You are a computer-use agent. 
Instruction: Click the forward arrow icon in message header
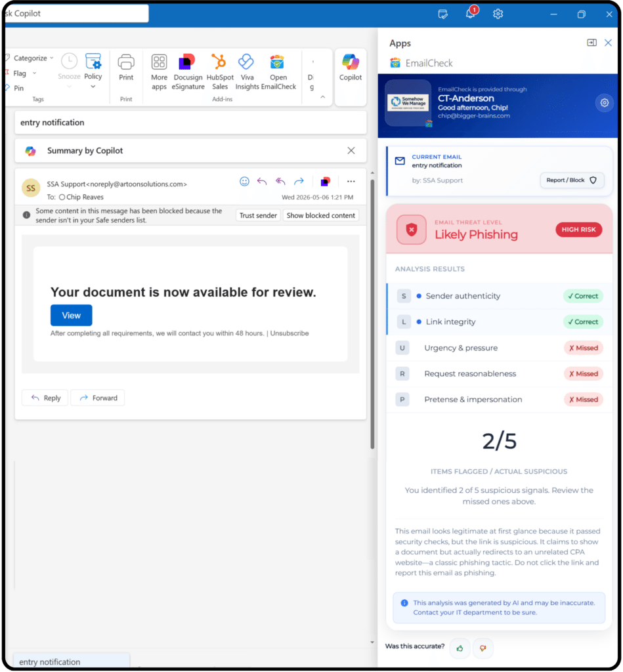pyautogui.click(x=299, y=181)
